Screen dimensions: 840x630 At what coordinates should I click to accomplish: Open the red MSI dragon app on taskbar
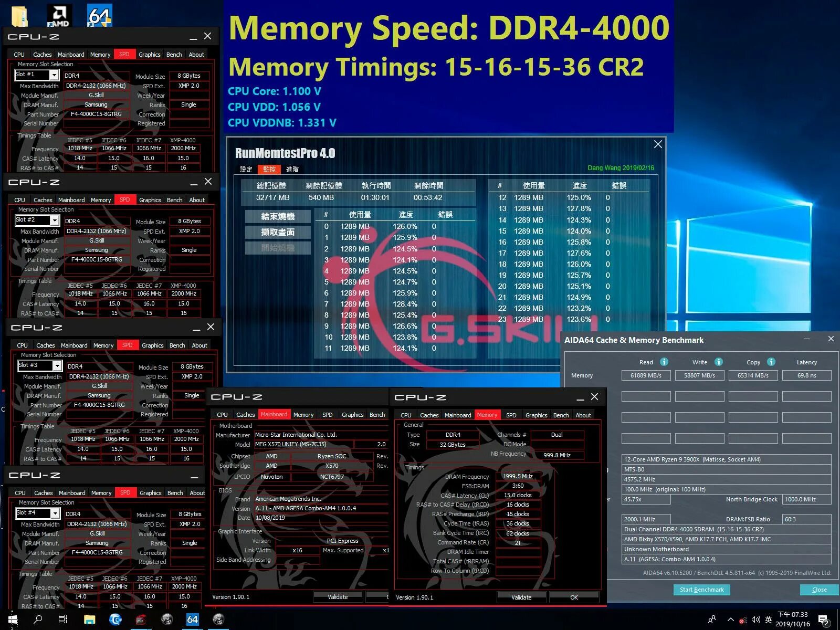141,619
